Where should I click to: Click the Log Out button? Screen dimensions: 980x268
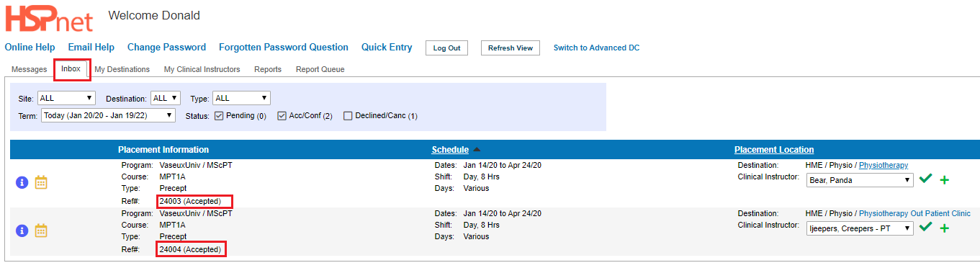point(446,48)
